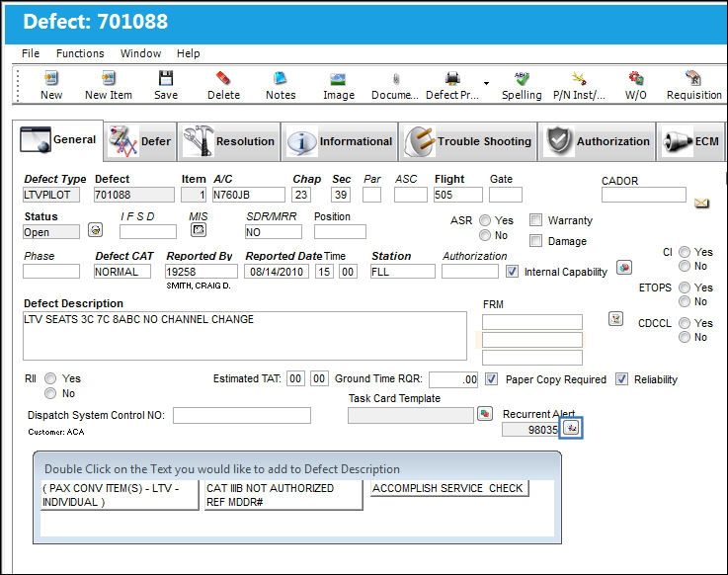Select ASR Yes radio button
Viewport: 728px width, 575px height.
[485, 220]
